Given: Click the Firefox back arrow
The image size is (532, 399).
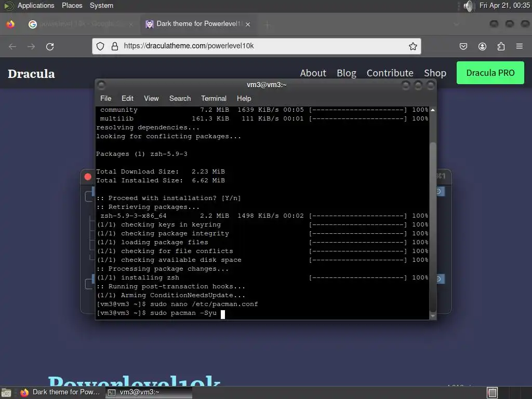Looking at the screenshot, I should tap(12, 46).
